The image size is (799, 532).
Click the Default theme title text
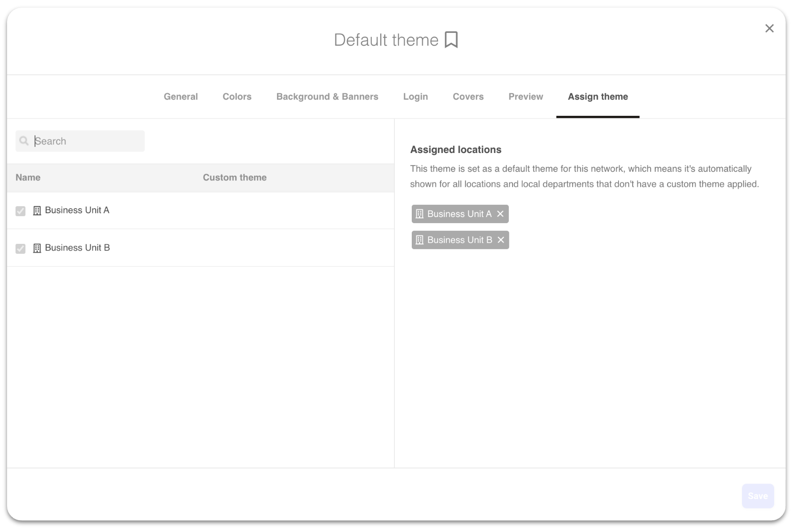coord(386,40)
